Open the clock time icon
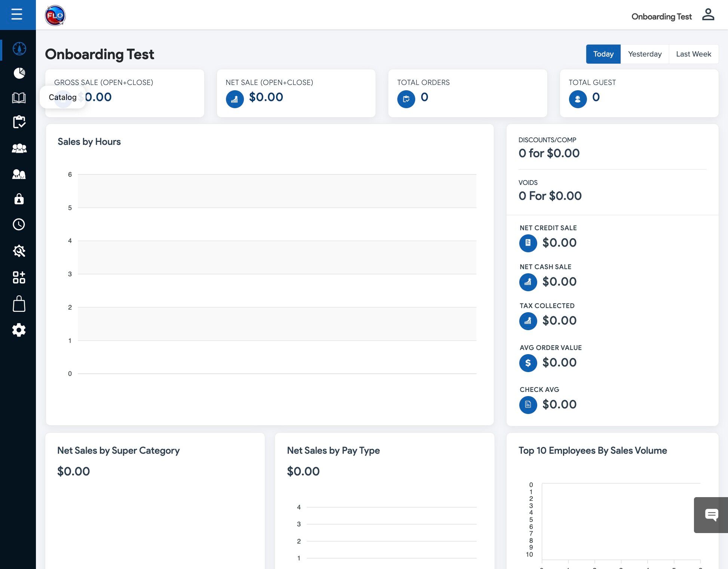The width and height of the screenshot is (728, 569). pyautogui.click(x=19, y=225)
